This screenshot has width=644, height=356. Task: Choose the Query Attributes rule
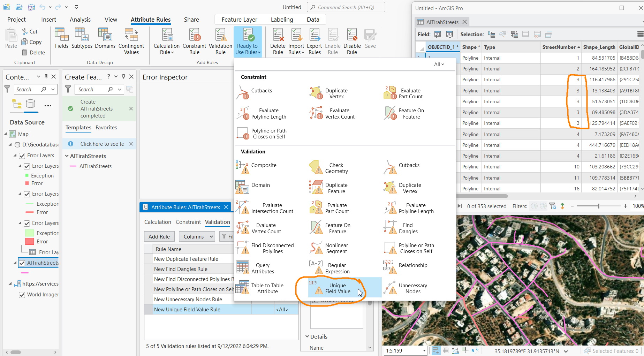(255, 268)
